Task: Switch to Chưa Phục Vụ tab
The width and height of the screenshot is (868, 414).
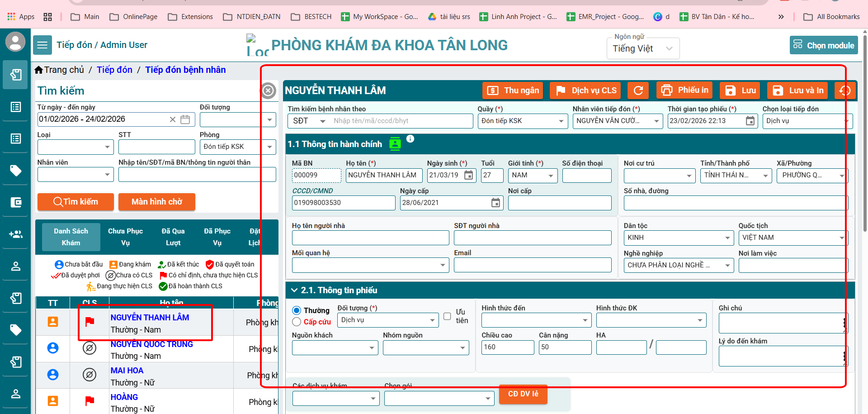Action: click(125, 237)
